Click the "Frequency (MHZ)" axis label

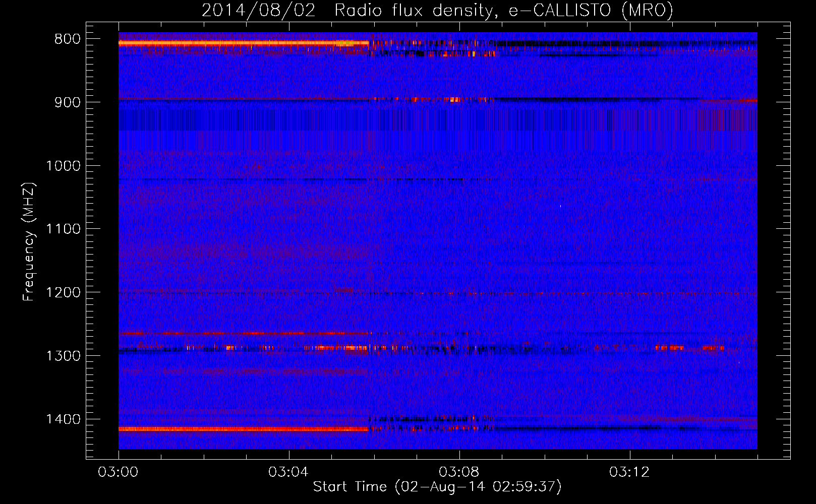(x=29, y=241)
